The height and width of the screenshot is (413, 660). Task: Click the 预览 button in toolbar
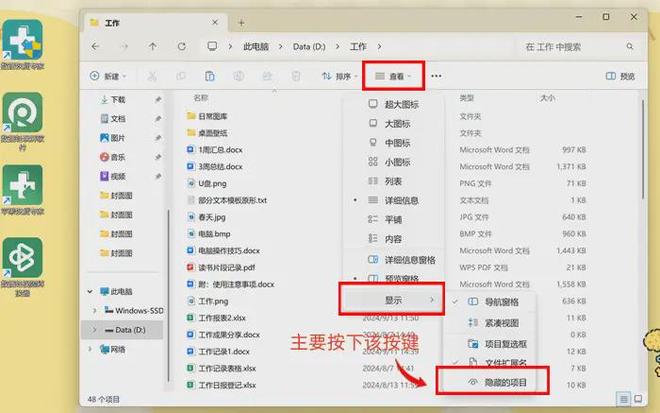620,76
